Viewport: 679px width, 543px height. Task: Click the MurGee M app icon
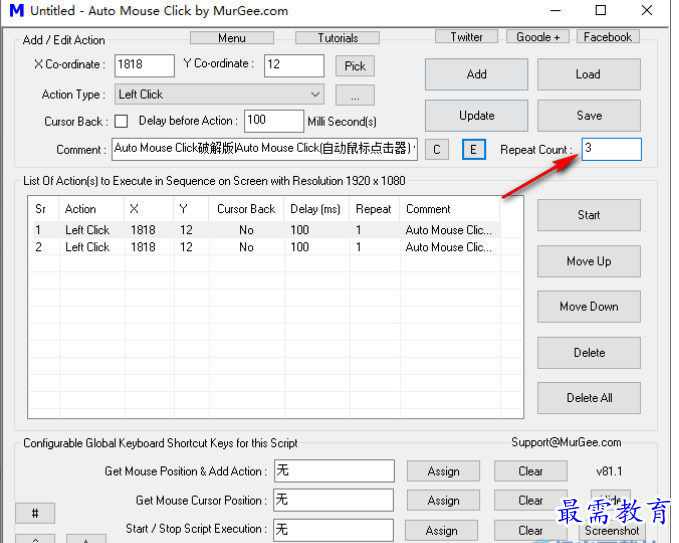coord(16,10)
